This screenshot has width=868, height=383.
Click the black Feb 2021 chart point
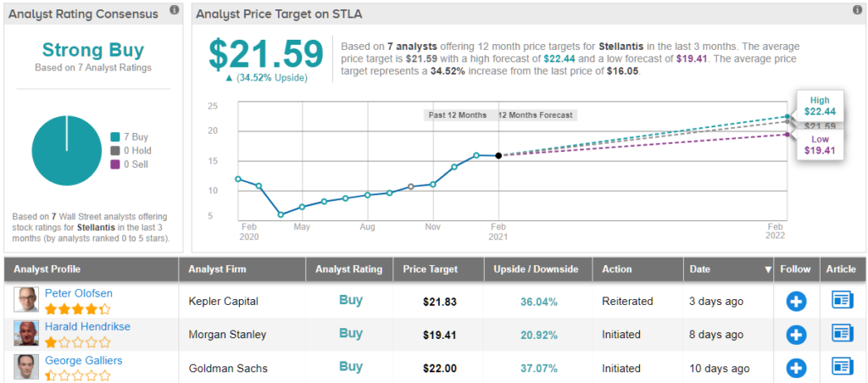[498, 155]
